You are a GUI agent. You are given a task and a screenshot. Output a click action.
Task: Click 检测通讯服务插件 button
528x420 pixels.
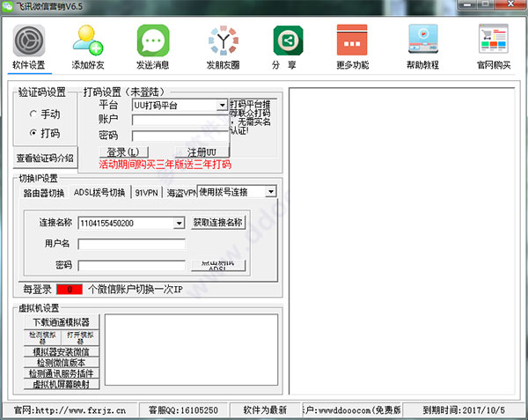tap(62, 373)
